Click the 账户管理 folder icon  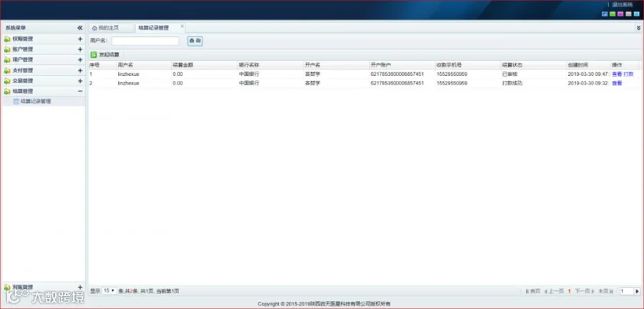tap(7, 49)
